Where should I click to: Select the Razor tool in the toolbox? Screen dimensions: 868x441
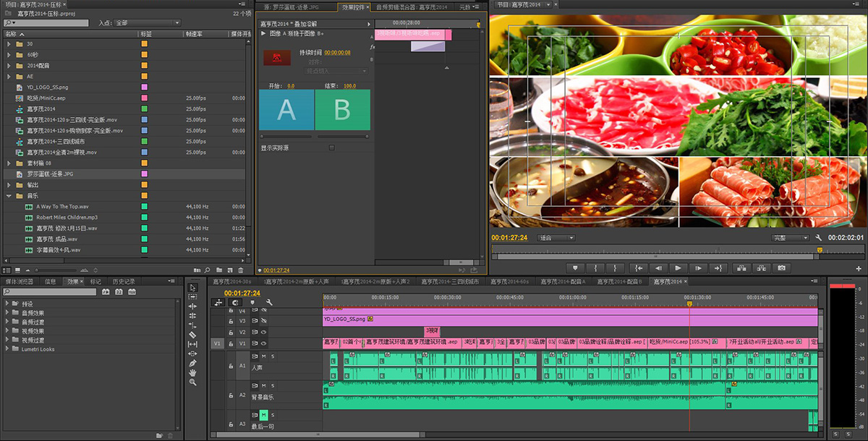pyautogui.click(x=192, y=335)
